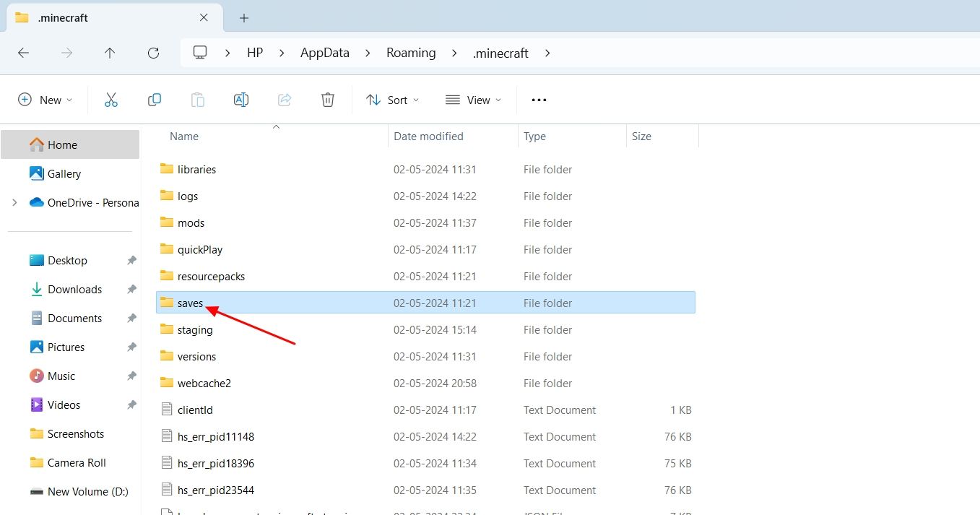Open the See more ellipsis menu
The image size is (980, 515).
tap(539, 100)
